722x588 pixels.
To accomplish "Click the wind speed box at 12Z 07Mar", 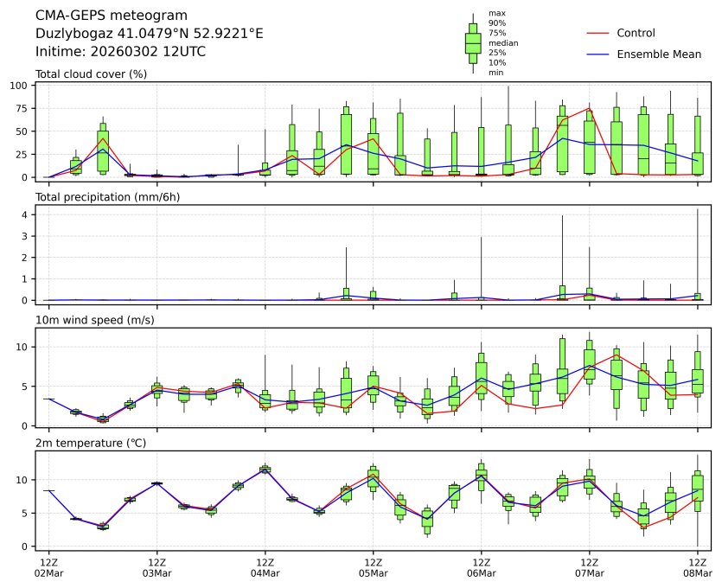I will click(x=590, y=364).
